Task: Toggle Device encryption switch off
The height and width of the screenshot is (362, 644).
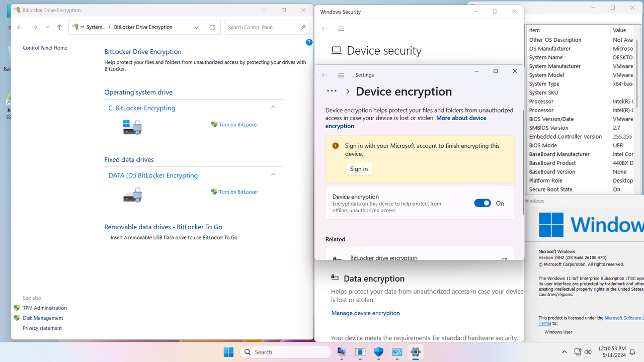Action: pos(482,203)
